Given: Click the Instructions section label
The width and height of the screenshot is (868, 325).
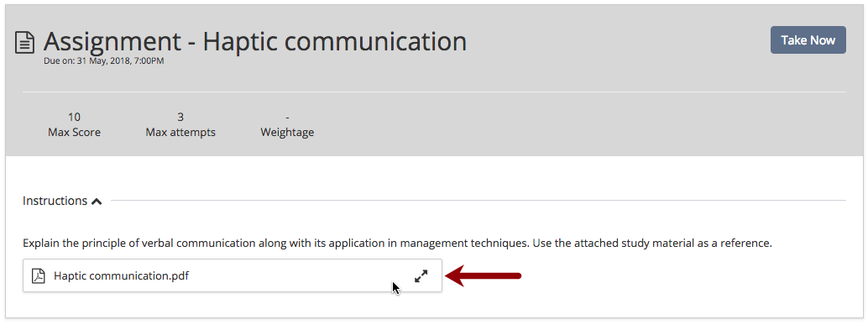Looking at the screenshot, I should pos(55,201).
